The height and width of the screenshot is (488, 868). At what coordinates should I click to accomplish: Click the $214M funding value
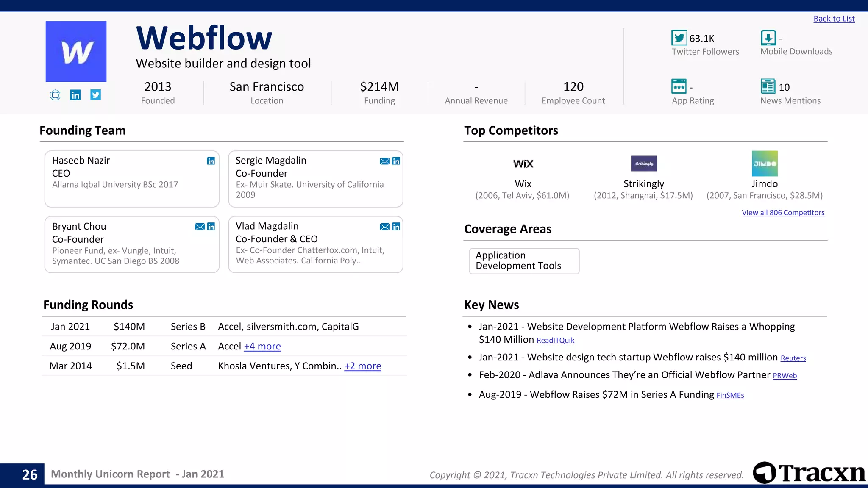(x=379, y=86)
